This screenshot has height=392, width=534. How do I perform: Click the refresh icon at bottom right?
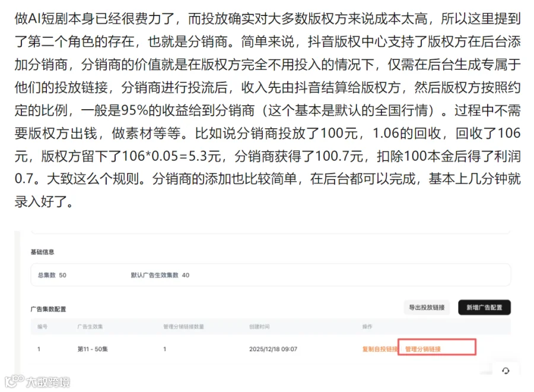pyautogui.click(x=506, y=371)
